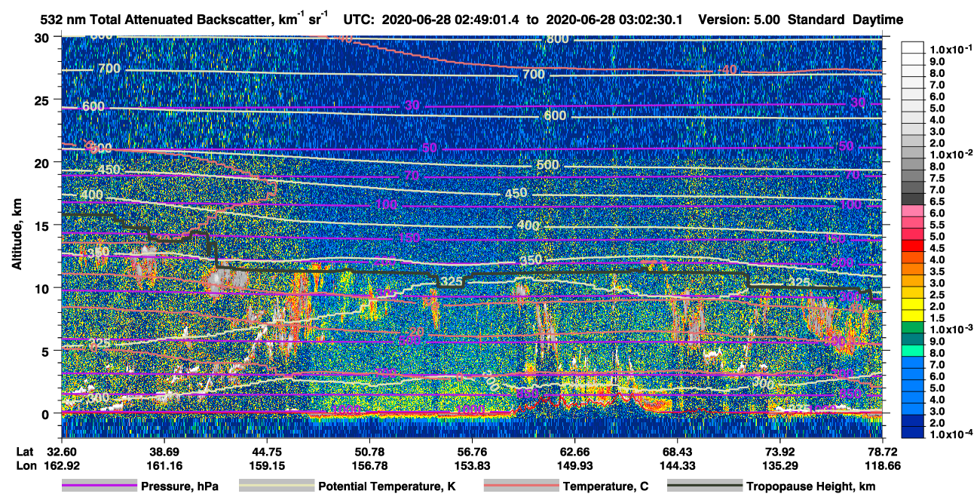Screen dimensions: 980x503
Task: Click longitude value '149.93'
Action: [x=574, y=465]
